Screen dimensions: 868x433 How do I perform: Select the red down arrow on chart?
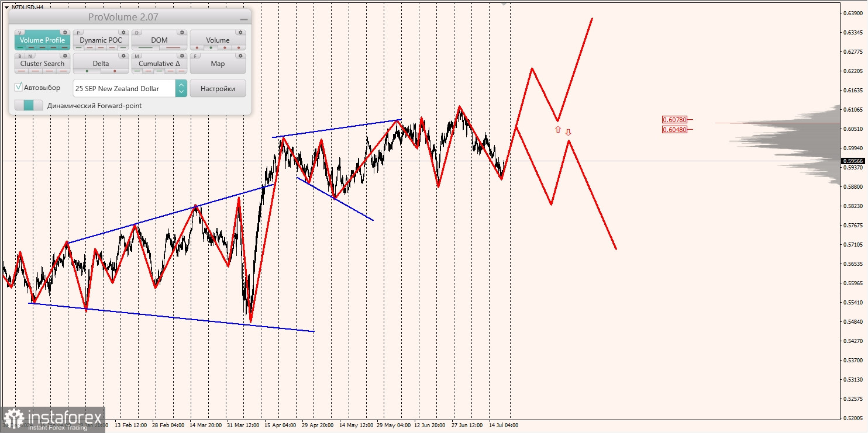[x=568, y=133]
